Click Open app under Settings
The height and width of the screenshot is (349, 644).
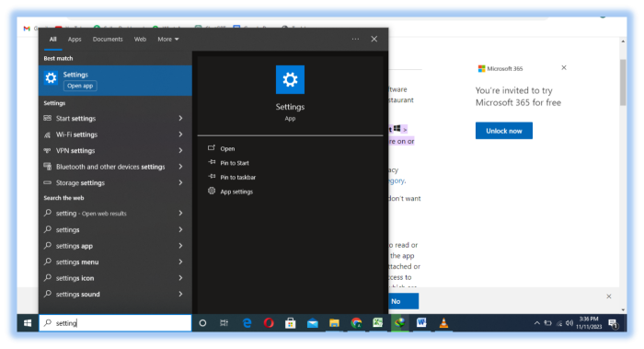point(80,86)
